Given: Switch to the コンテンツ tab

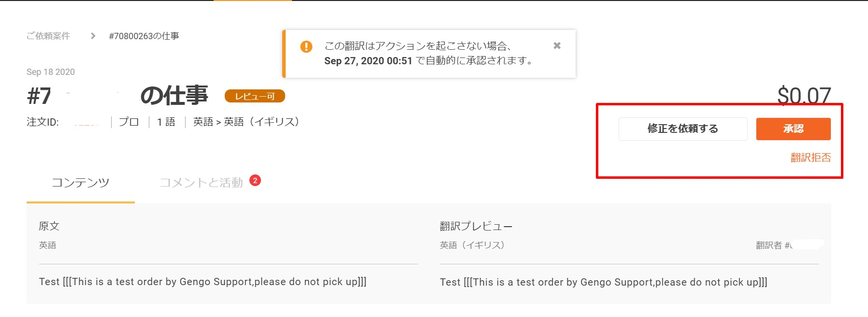Looking at the screenshot, I should point(80,183).
